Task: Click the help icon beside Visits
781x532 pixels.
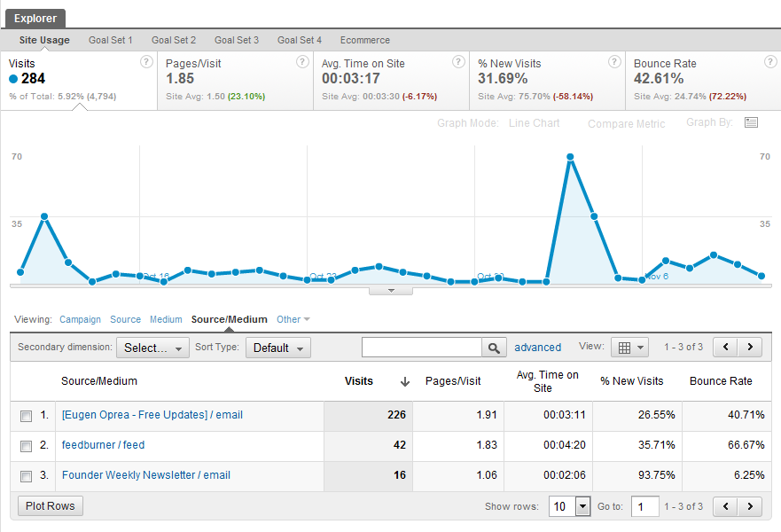Action: pos(147,63)
